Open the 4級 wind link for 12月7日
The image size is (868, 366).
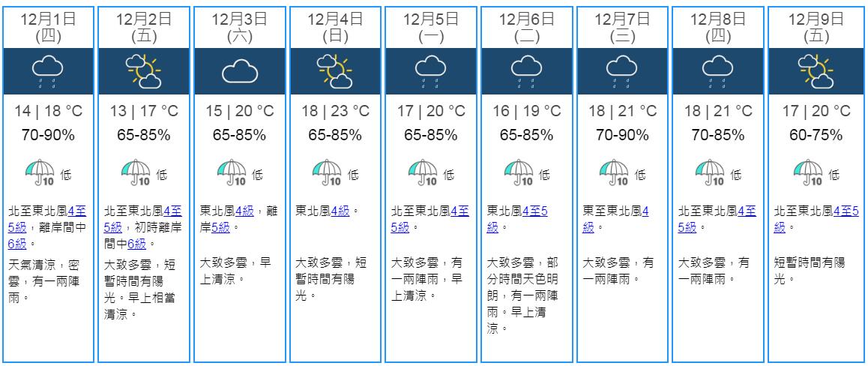coord(643,211)
